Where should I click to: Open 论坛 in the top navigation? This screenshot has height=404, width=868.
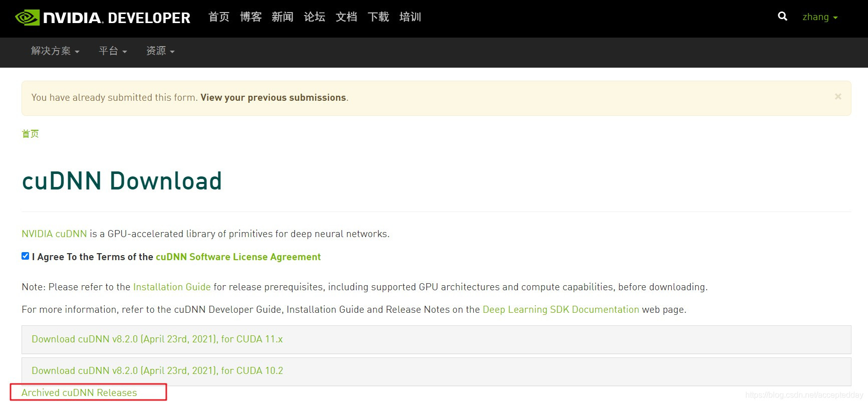click(x=315, y=17)
